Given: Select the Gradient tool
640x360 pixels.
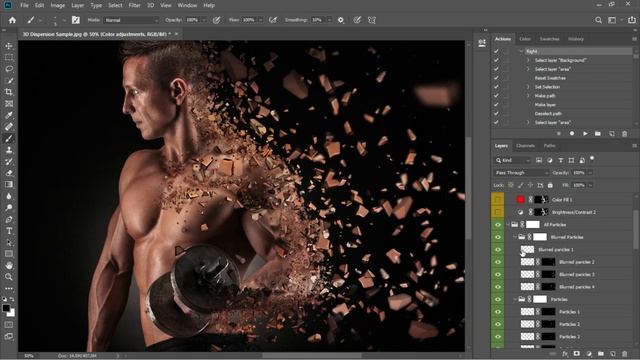Looking at the screenshot, I should [9, 184].
